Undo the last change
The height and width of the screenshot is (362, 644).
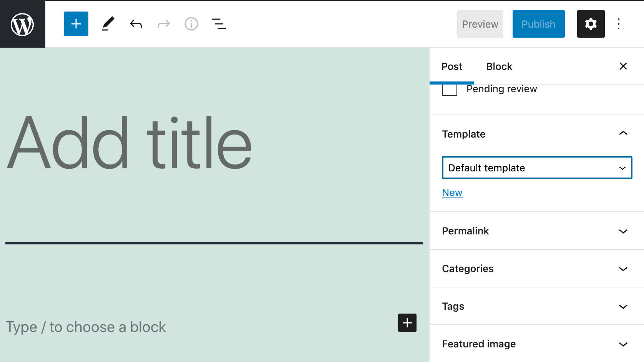point(136,23)
